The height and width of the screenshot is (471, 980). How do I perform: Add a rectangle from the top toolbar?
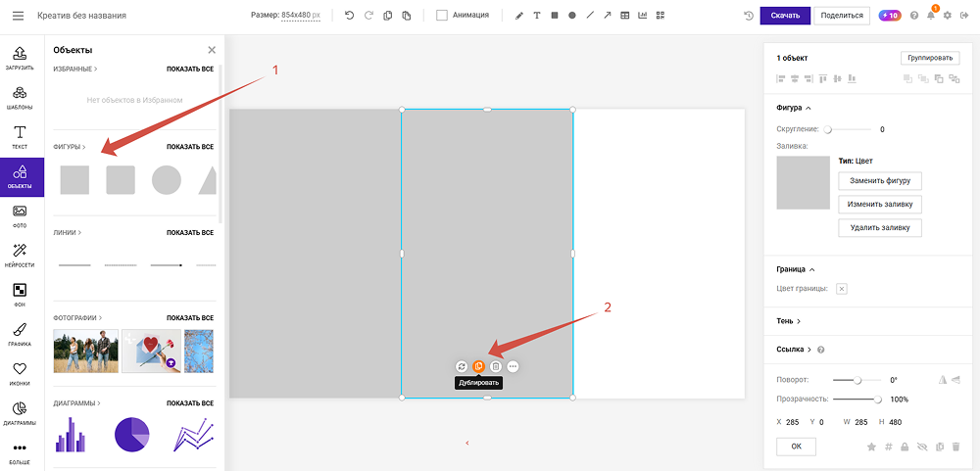(555, 16)
